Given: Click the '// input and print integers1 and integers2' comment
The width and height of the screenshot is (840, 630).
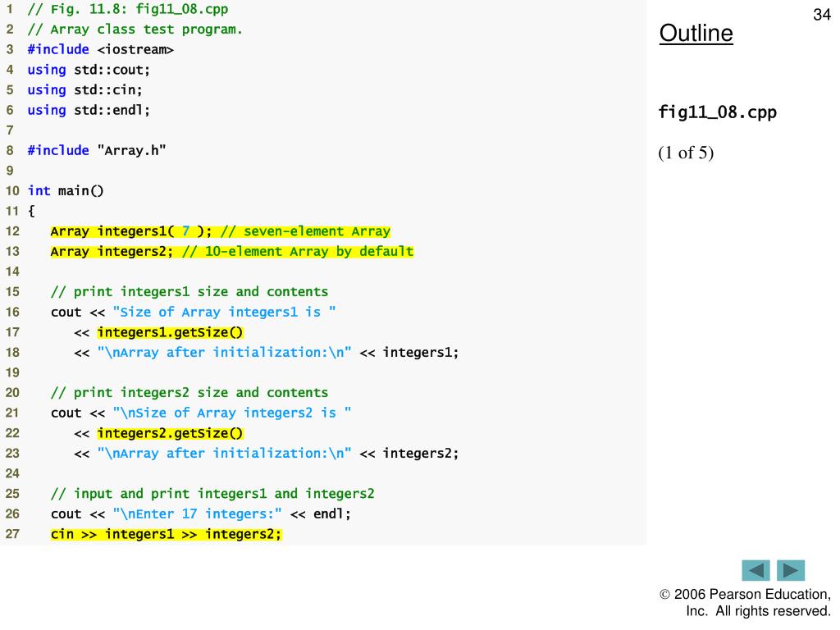Looking at the screenshot, I should (x=212, y=494).
